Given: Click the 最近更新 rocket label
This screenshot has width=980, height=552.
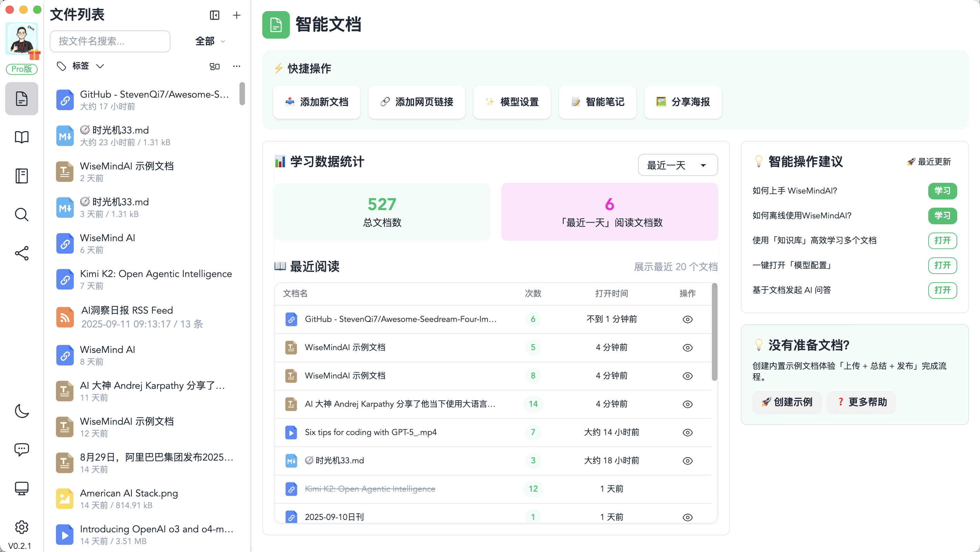Looking at the screenshot, I should pos(929,162).
